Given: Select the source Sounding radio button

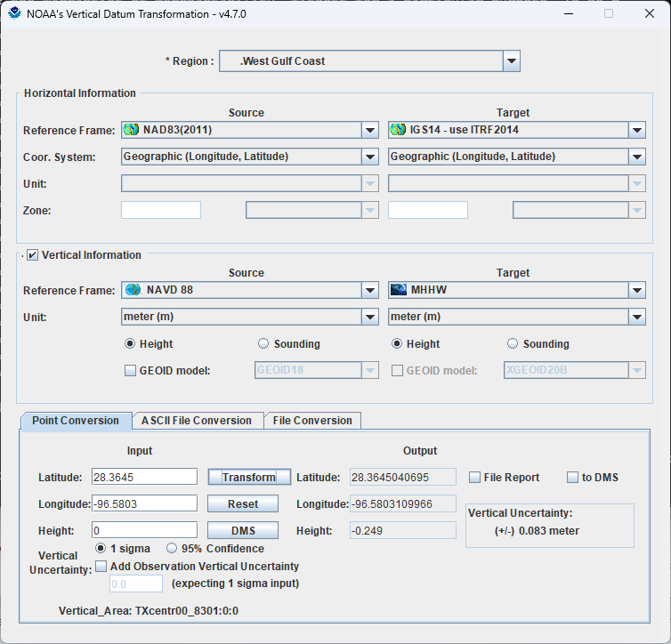Looking at the screenshot, I should click(x=263, y=343).
